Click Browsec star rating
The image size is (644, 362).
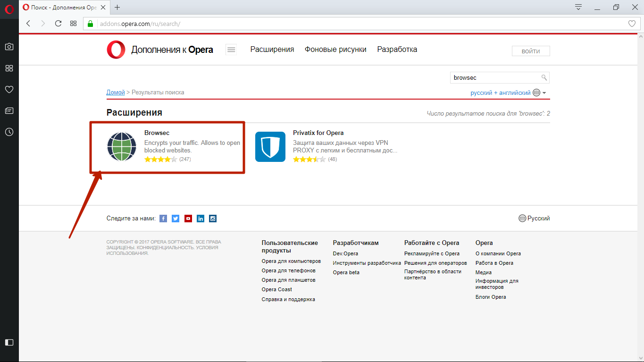click(161, 160)
